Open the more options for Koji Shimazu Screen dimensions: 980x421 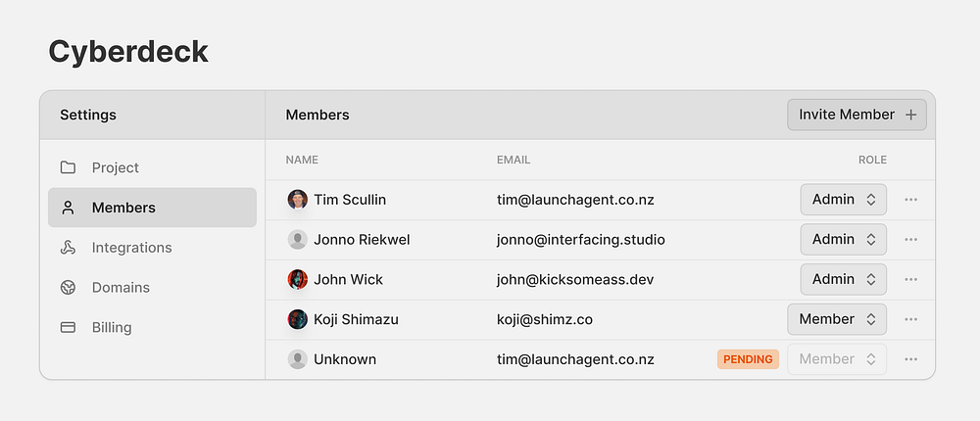(x=911, y=319)
